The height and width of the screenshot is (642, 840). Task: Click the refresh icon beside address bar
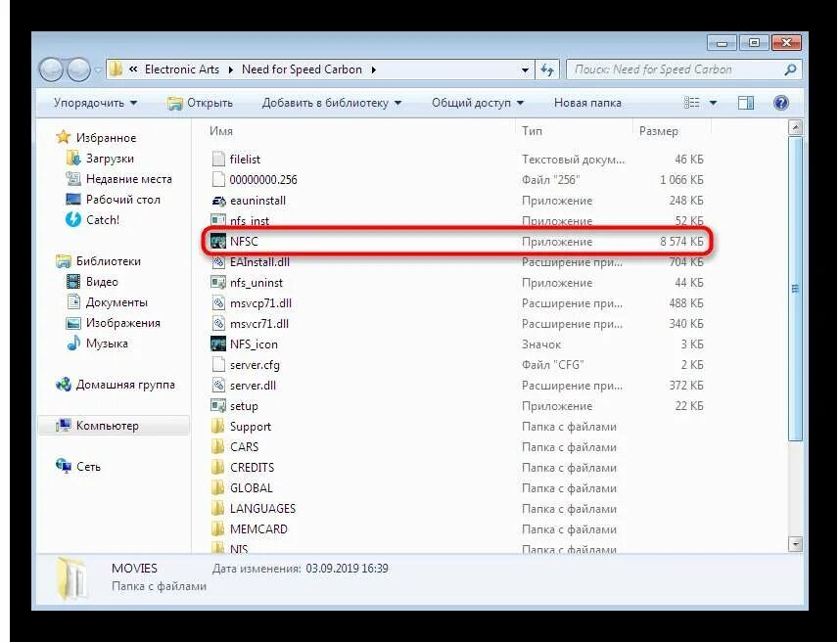tap(547, 69)
